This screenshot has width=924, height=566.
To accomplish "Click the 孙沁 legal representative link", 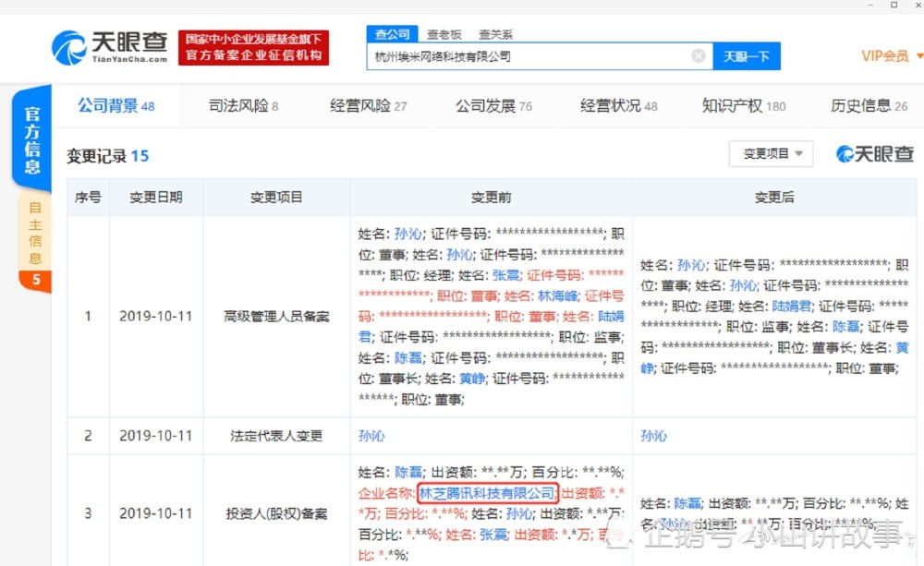I will (371, 436).
